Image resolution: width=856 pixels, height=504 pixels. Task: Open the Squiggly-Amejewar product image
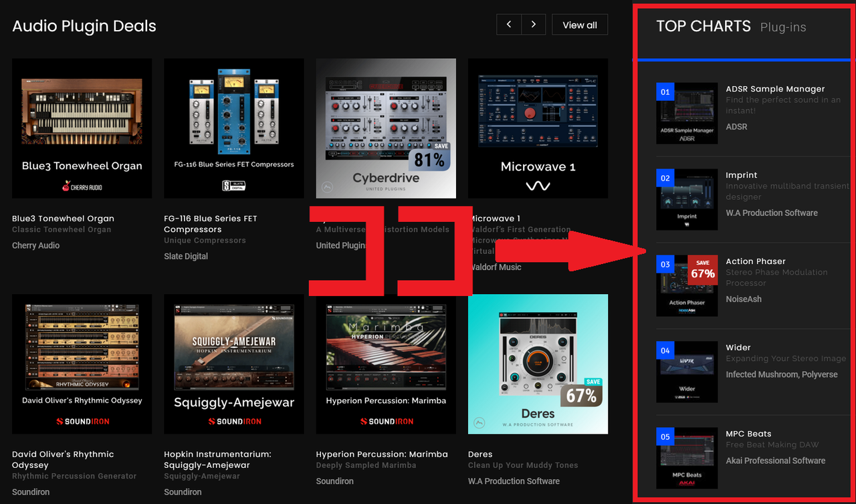234,364
